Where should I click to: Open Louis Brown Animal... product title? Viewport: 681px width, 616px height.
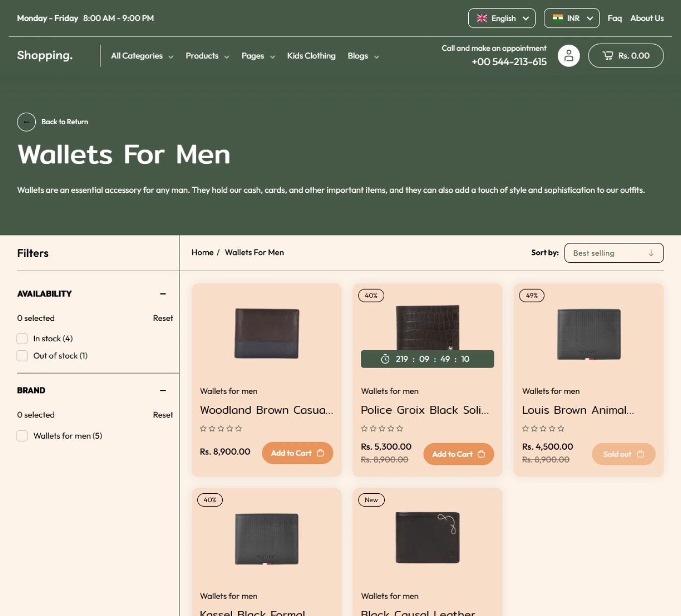pos(578,410)
